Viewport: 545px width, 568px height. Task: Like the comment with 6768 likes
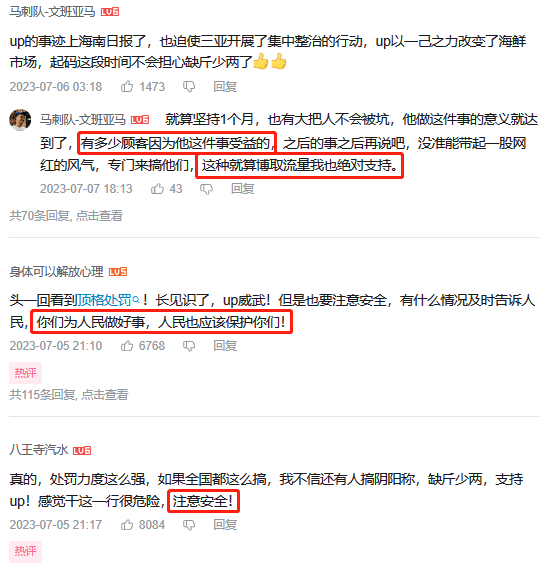point(127,346)
